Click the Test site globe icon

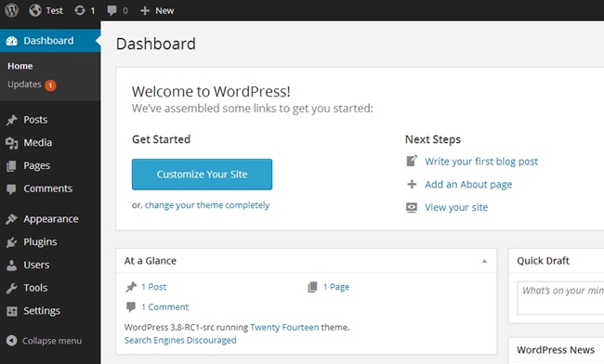click(x=35, y=10)
